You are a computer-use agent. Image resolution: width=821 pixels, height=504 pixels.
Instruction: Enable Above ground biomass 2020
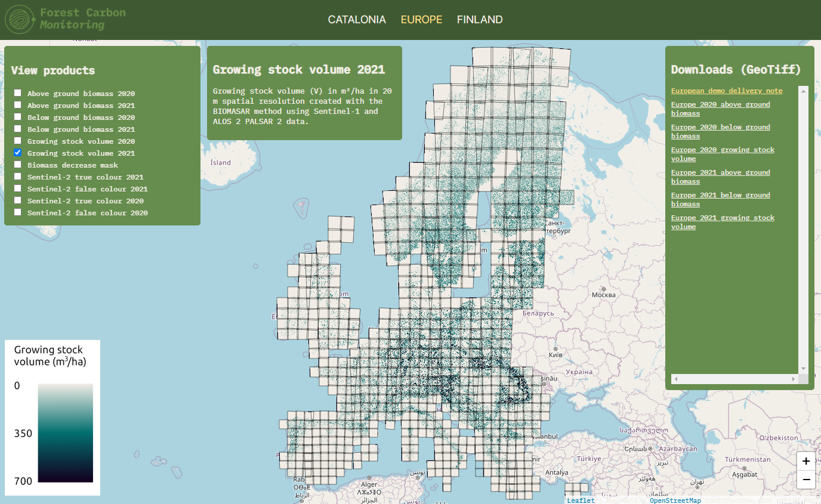17,92
